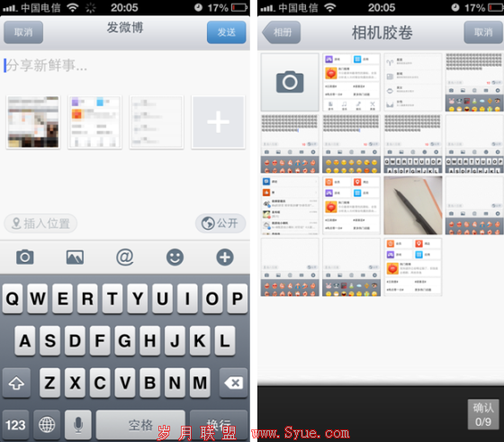The image size is (504, 442).
Task: Tap the plus circle more-options icon
Action: point(225,257)
